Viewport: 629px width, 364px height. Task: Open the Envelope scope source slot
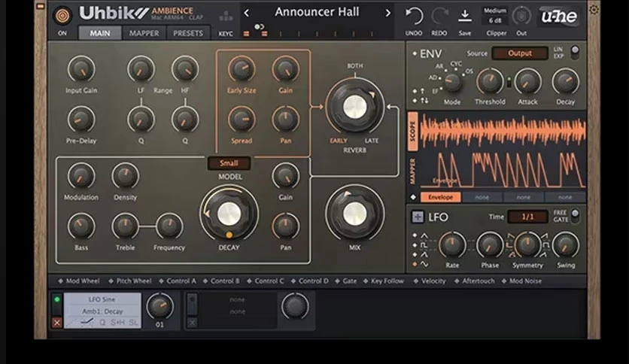click(x=440, y=197)
